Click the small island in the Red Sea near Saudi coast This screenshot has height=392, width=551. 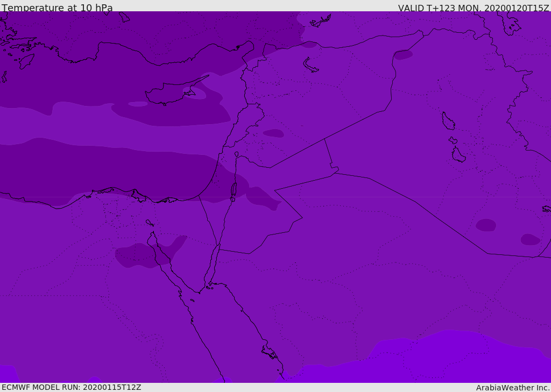click(269, 352)
